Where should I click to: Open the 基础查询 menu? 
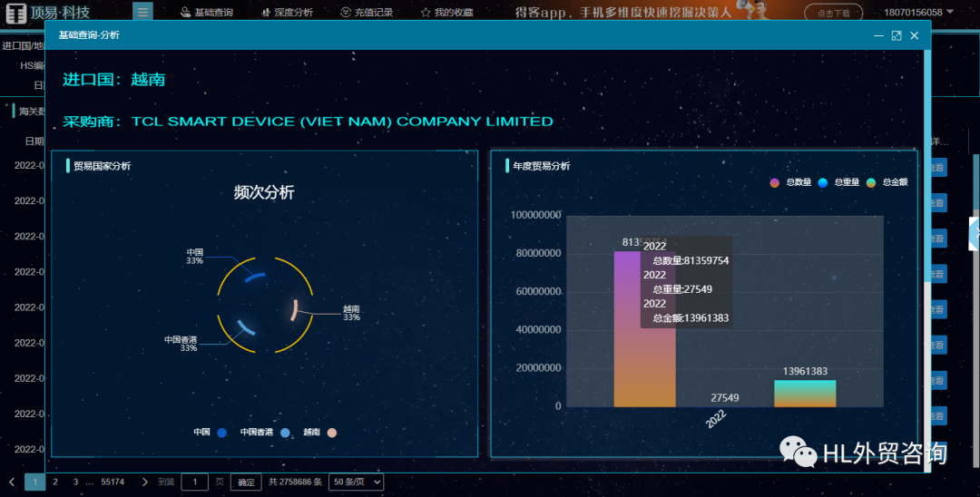coord(207,13)
